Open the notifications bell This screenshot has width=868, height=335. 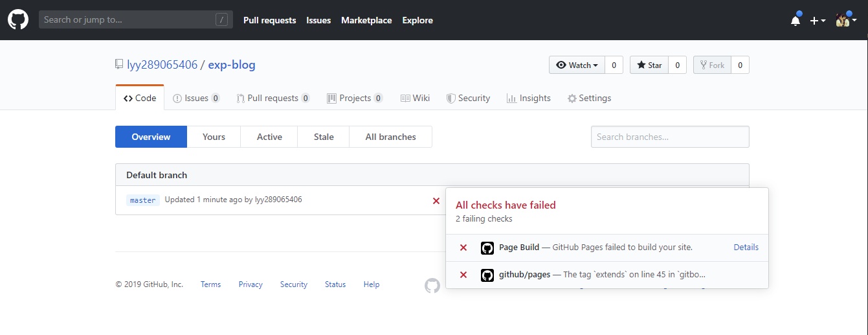coord(796,20)
